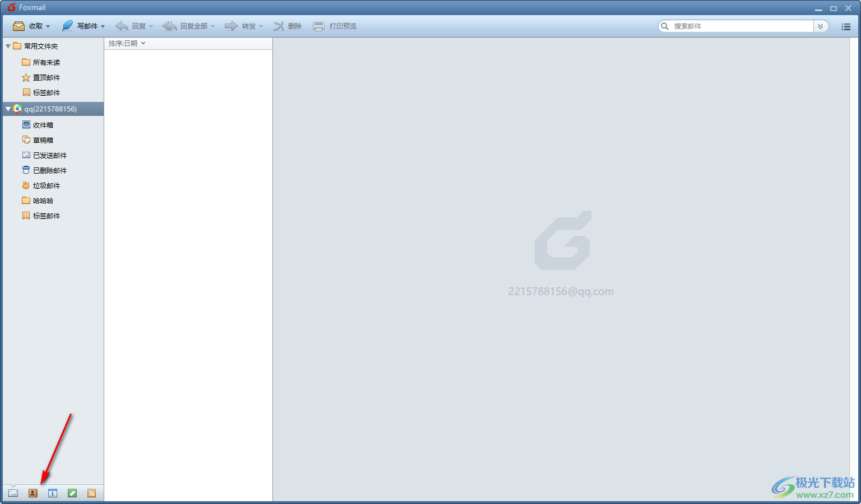This screenshot has width=861, height=504.
Task: Open the 已发送邮件 sent folder
Action: [x=44, y=155]
